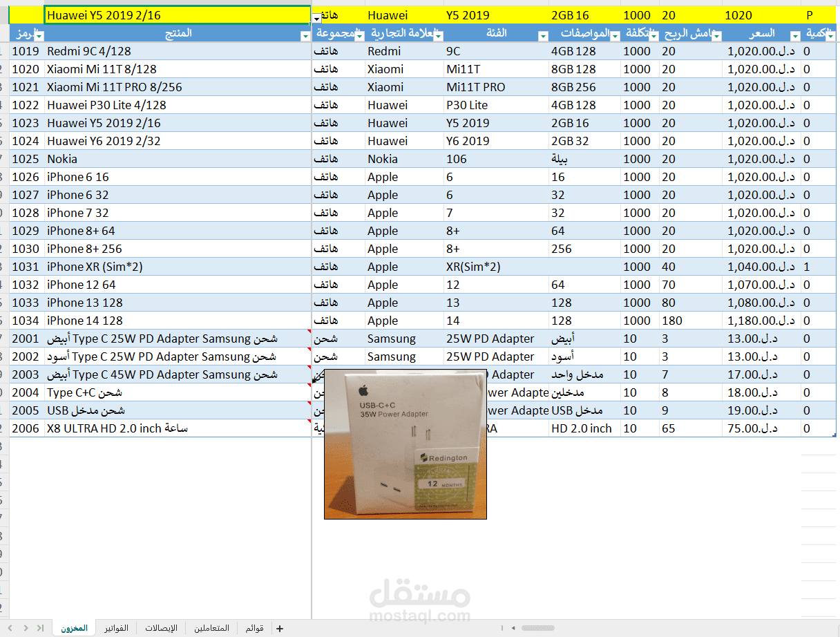Select the Redmi brand cell

pos(405,51)
